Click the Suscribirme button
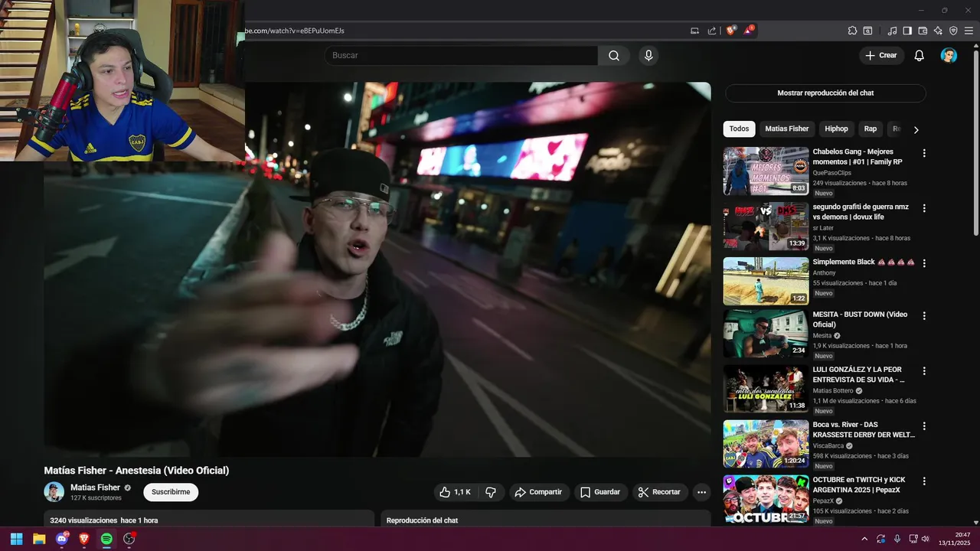The width and height of the screenshot is (980, 551). pos(171,492)
